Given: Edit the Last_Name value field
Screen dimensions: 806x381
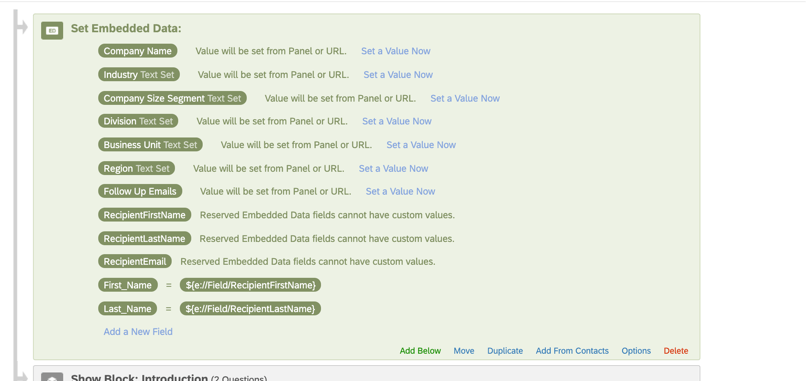Looking at the screenshot, I should tap(250, 309).
